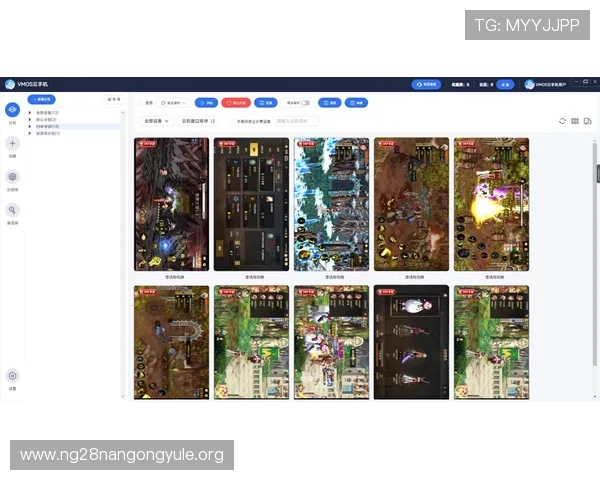Refresh the device list with the circular arrows icon

pos(562,121)
